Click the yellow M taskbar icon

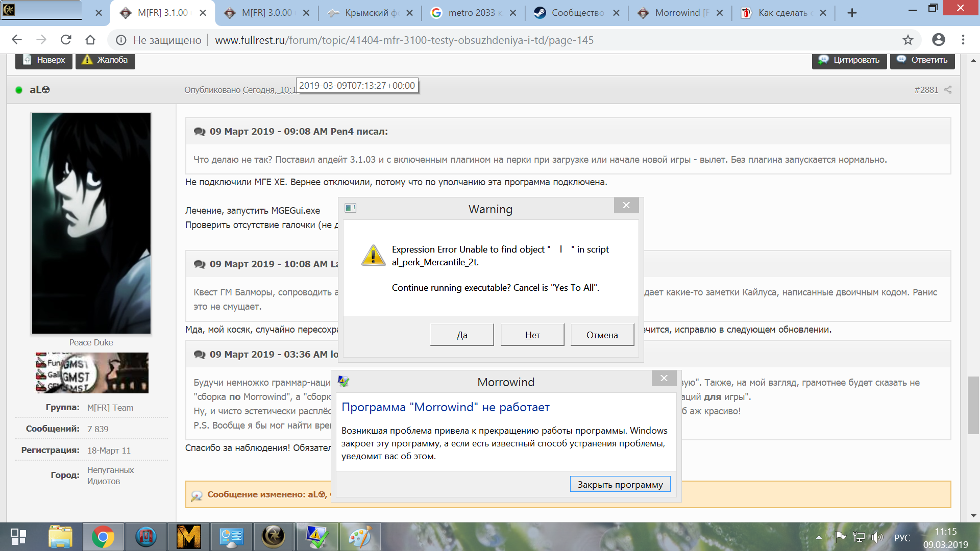pyautogui.click(x=188, y=537)
